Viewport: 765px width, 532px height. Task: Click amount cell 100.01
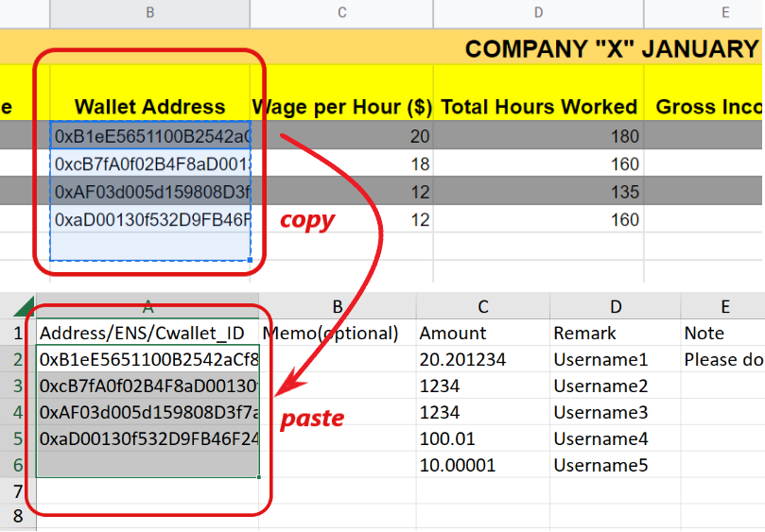482,438
